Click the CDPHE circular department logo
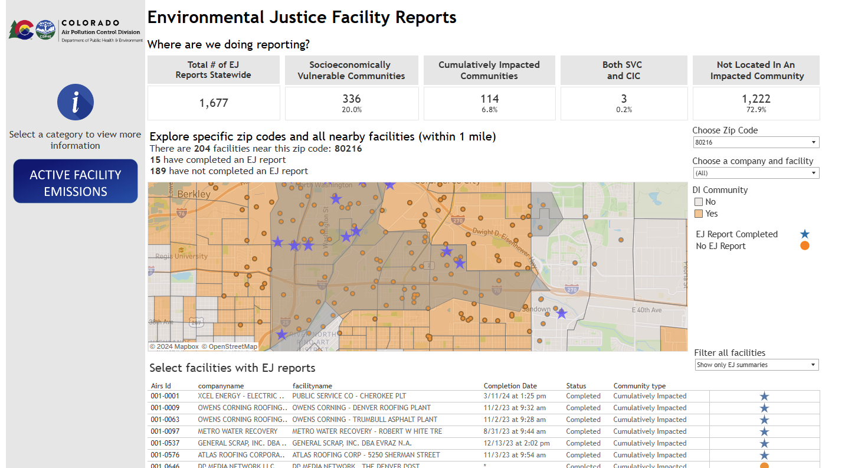The height and width of the screenshot is (468, 868). [45, 28]
